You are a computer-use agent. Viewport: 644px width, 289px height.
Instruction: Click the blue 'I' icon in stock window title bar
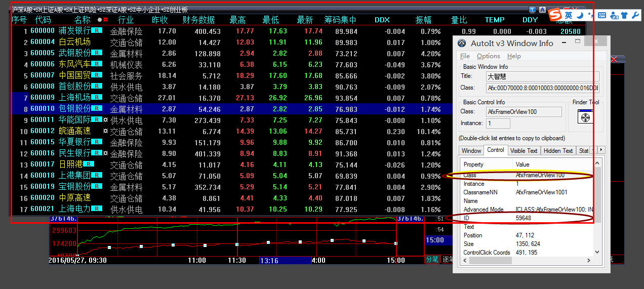(532, 9)
